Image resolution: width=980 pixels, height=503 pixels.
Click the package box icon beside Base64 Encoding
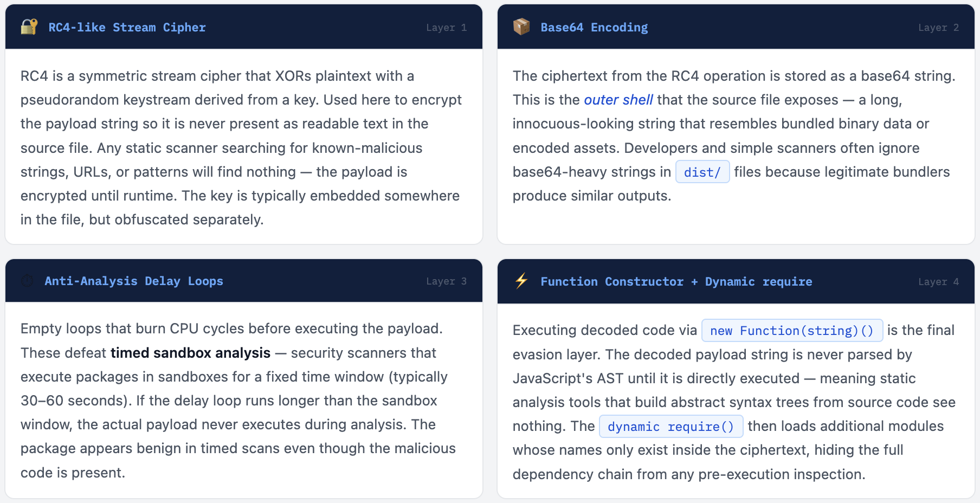[x=521, y=27]
